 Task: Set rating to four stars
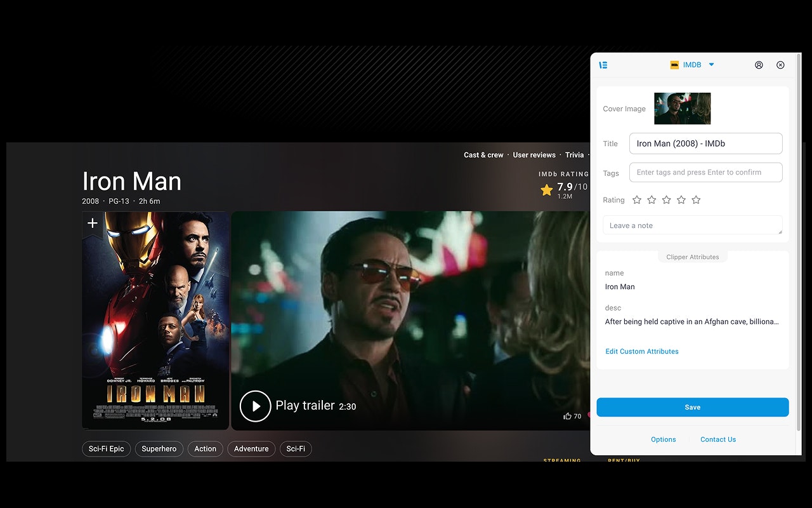[x=681, y=200]
